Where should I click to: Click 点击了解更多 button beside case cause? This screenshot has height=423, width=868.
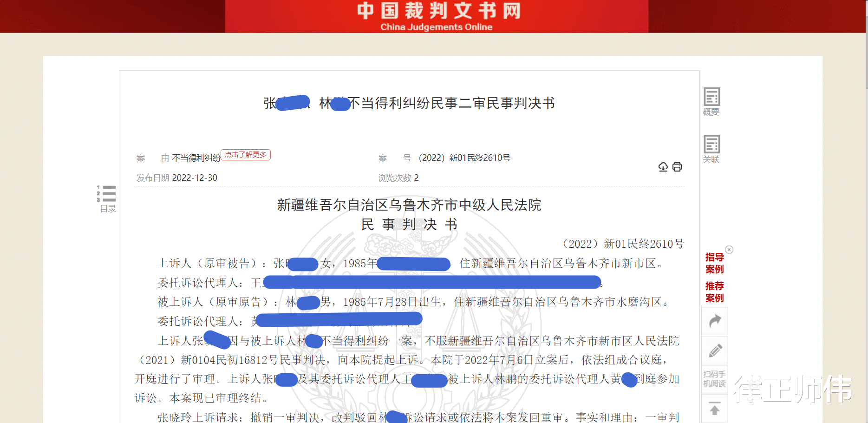[x=246, y=154]
